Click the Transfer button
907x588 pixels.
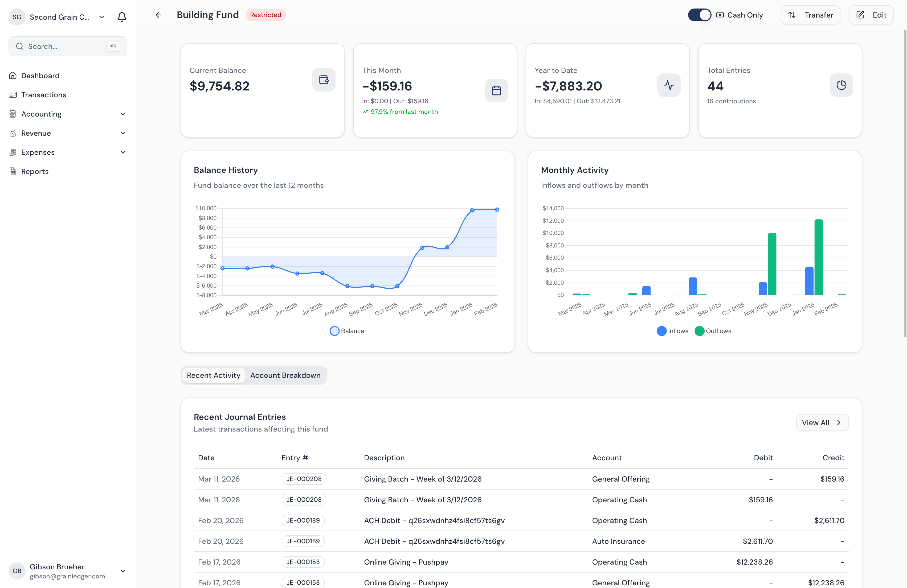(810, 15)
